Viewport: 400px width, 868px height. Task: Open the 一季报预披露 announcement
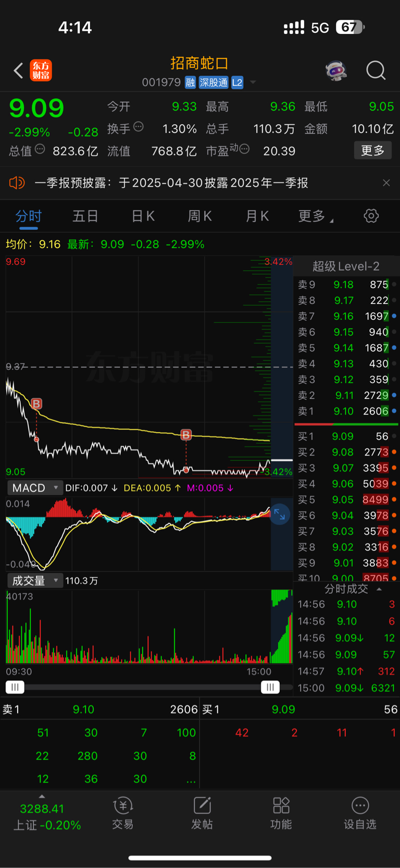tap(171, 183)
